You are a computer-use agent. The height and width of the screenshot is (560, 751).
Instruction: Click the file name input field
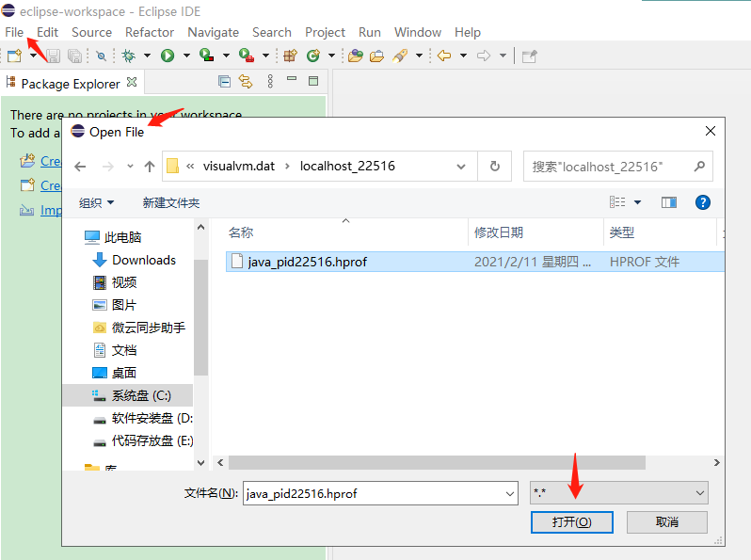(x=374, y=493)
